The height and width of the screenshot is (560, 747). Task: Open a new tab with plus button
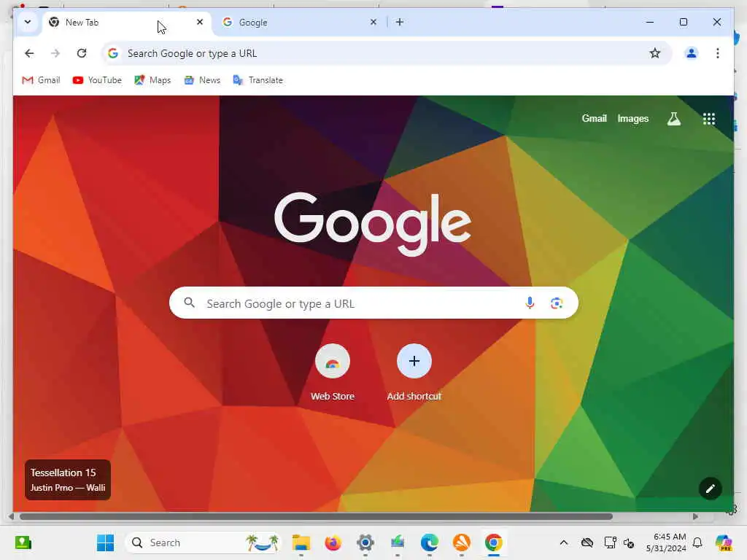coord(400,22)
